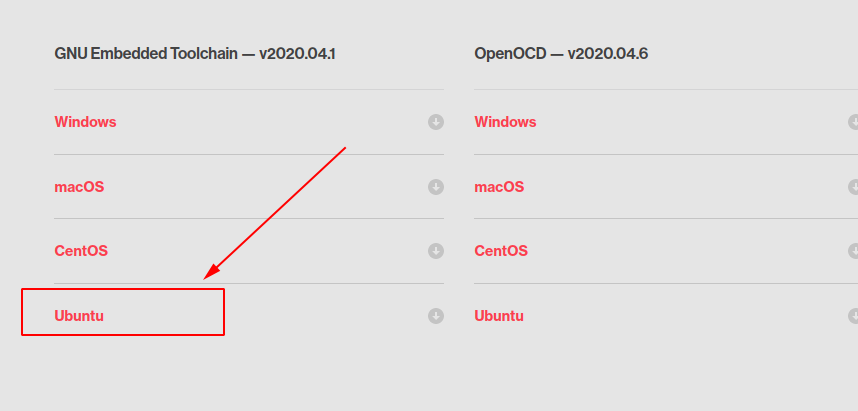Click OpenOCD Windows download arrow icon
858x411 pixels.
(853, 122)
